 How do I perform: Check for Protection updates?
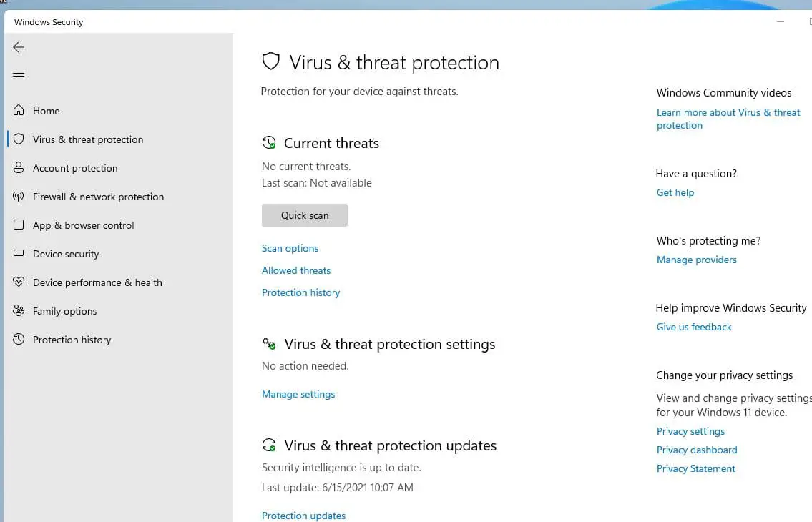pyautogui.click(x=303, y=515)
